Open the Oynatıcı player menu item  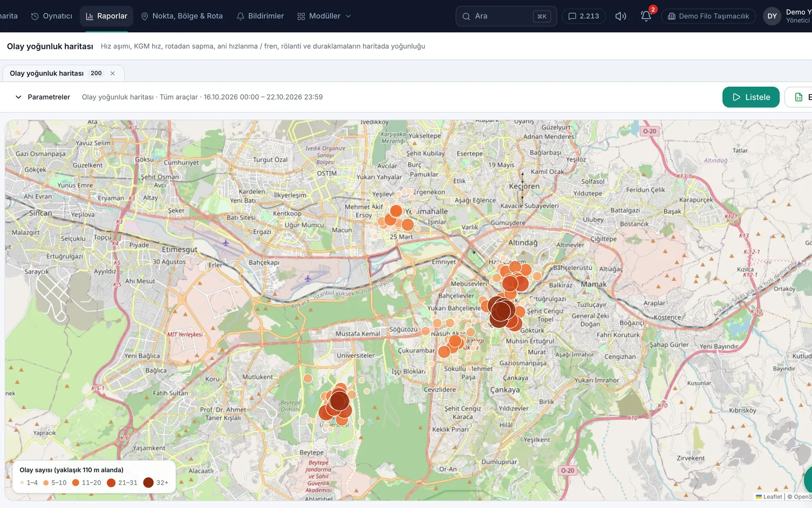click(x=52, y=16)
